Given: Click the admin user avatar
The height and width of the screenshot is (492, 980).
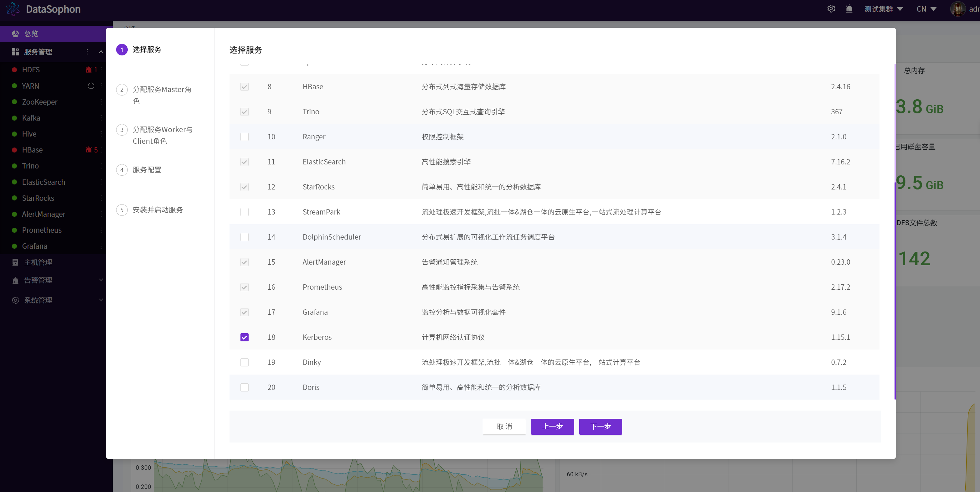Looking at the screenshot, I should [957, 9].
